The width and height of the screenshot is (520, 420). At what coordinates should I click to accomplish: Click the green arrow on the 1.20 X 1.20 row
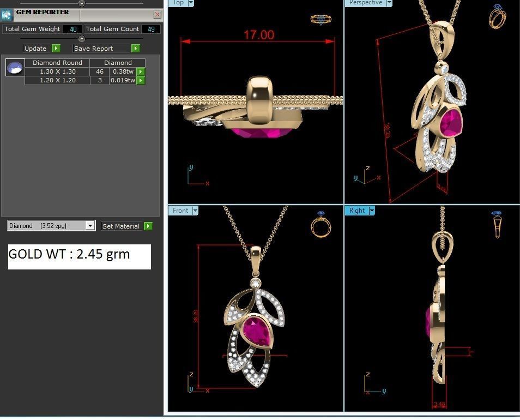(141, 80)
